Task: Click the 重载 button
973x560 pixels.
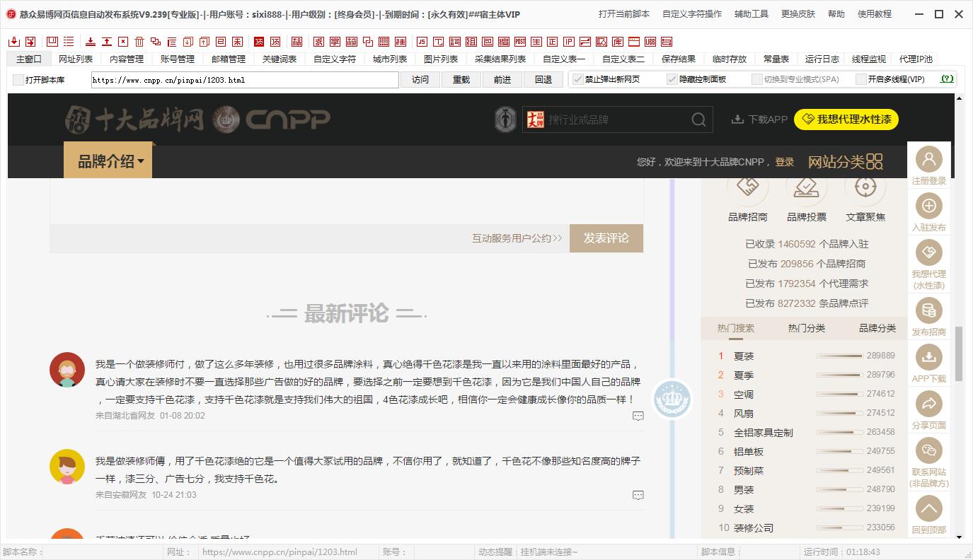Action: coord(461,80)
